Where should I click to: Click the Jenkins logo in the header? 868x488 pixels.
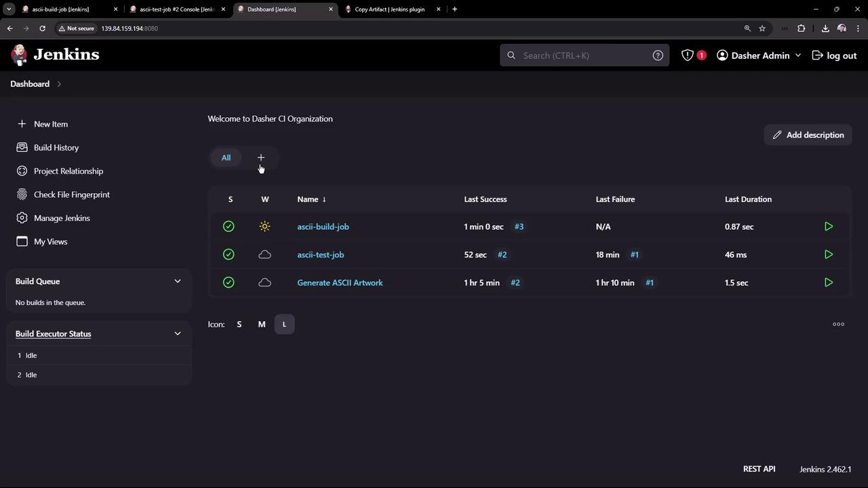tap(55, 55)
